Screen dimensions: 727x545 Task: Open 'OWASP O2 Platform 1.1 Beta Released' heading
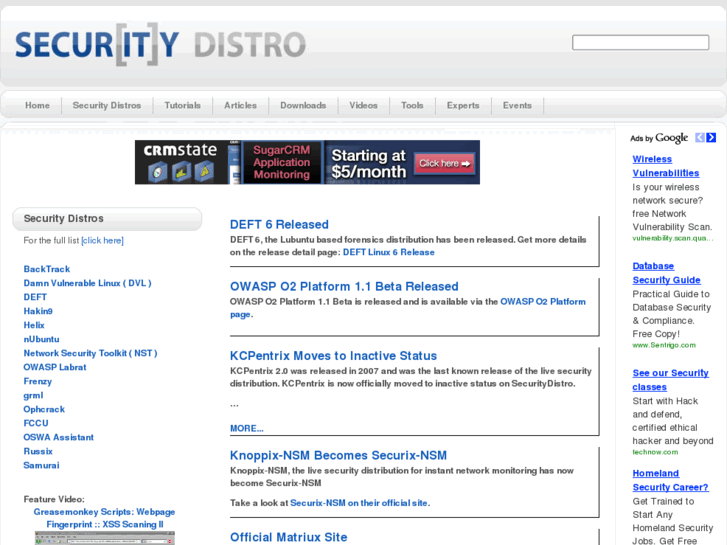pos(344,287)
